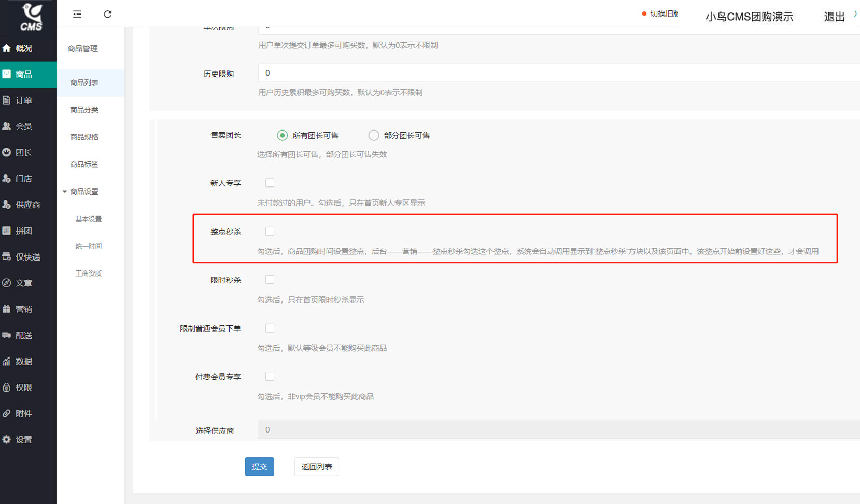
Task: Check the 新人专享 checkbox
Action: [270, 183]
